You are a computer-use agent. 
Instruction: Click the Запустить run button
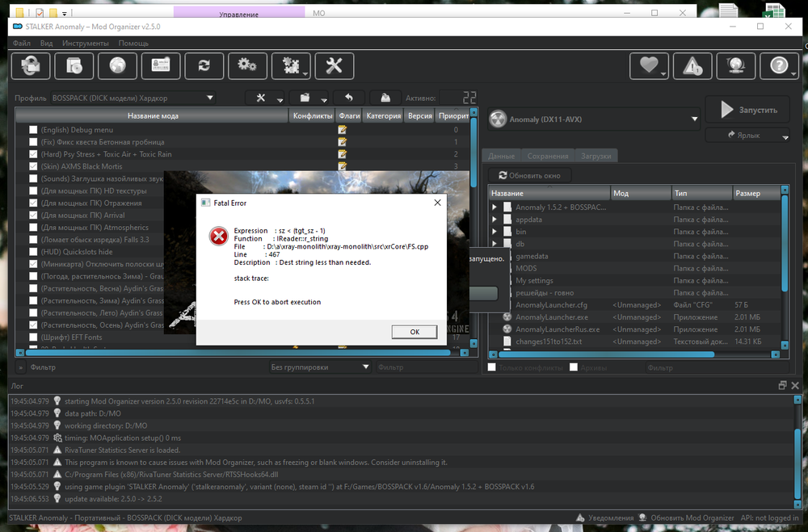(747, 110)
